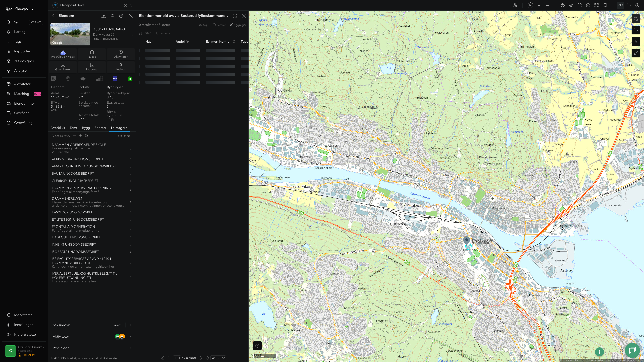Click the Eksporter button

(x=163, y=33)
